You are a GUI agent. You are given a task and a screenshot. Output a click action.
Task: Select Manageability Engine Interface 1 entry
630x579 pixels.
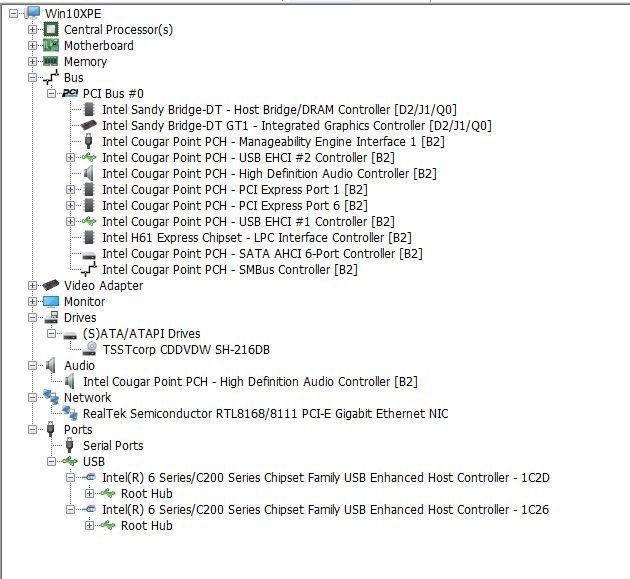pyautogui.click(x=273, y=141)
